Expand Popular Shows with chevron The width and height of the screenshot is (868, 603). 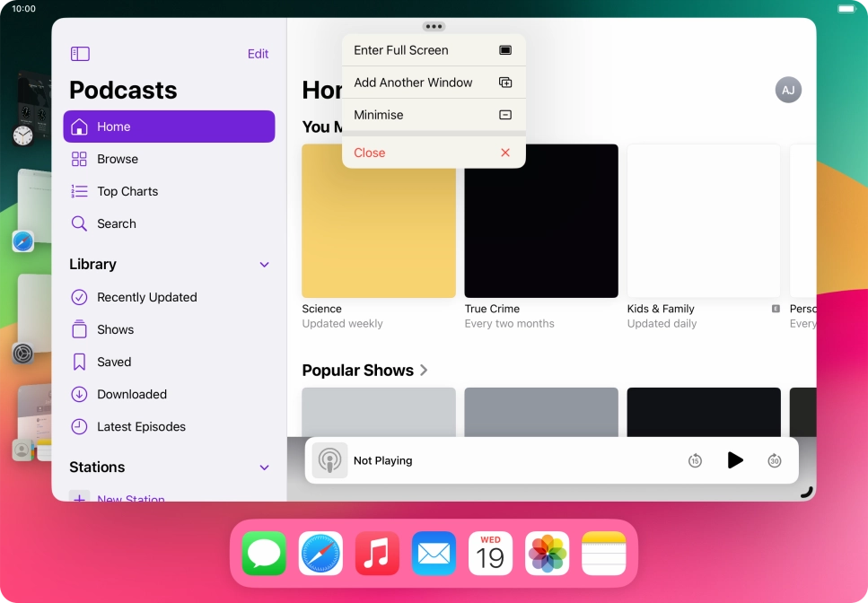click(424, 371)
